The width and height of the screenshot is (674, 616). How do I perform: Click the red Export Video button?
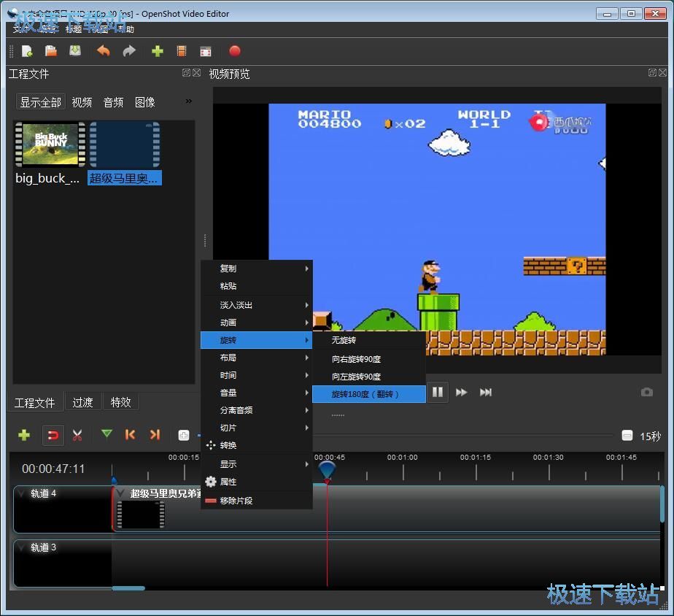235,51
